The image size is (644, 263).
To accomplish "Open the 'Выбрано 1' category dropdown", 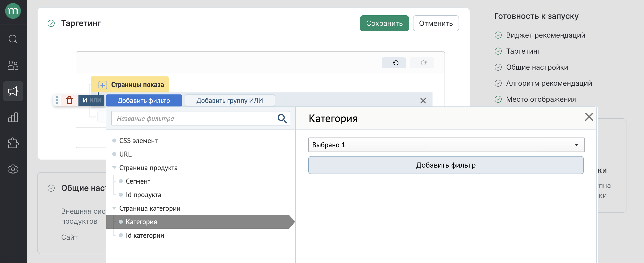I will [446, 145].
